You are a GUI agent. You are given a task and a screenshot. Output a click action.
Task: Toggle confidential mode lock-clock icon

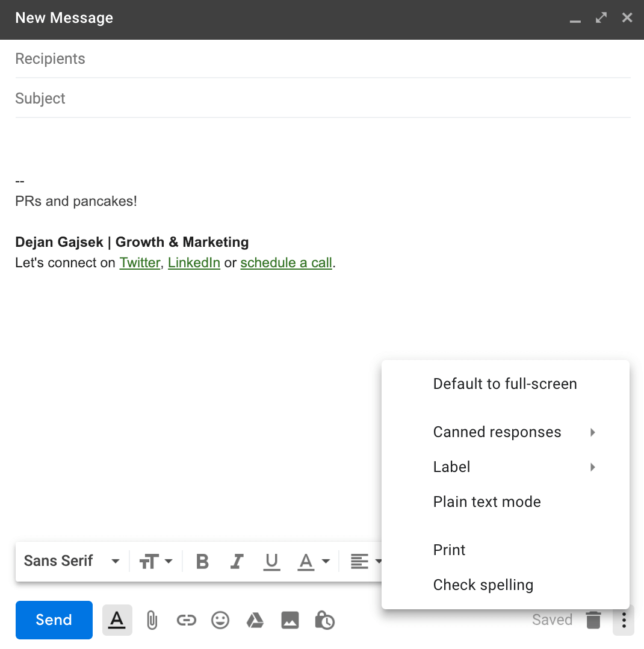click(x=325, y=620)
